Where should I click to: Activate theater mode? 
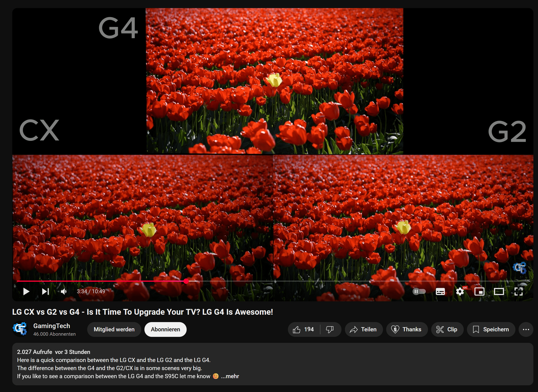pyautogui.click(x=499, y=291)
